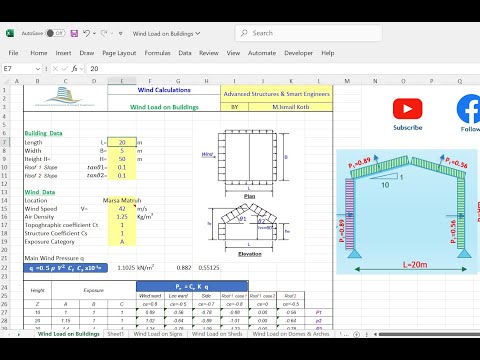480x360 pixels.
Task: Select the Wind Load on Buildings sheet tab
Action: click(69, 334)
